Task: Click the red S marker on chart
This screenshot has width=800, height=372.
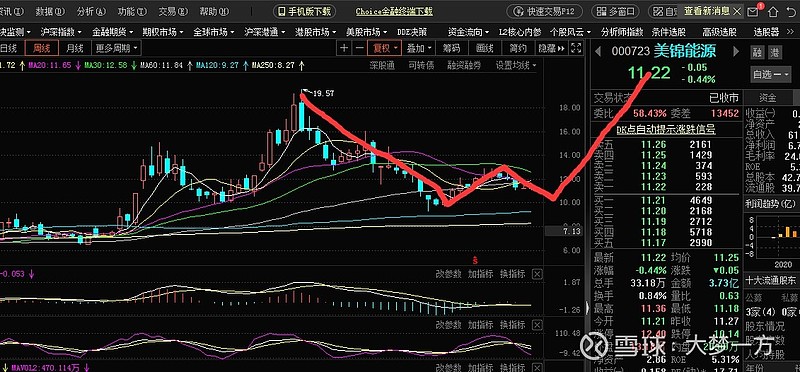Action: point(474,260)
